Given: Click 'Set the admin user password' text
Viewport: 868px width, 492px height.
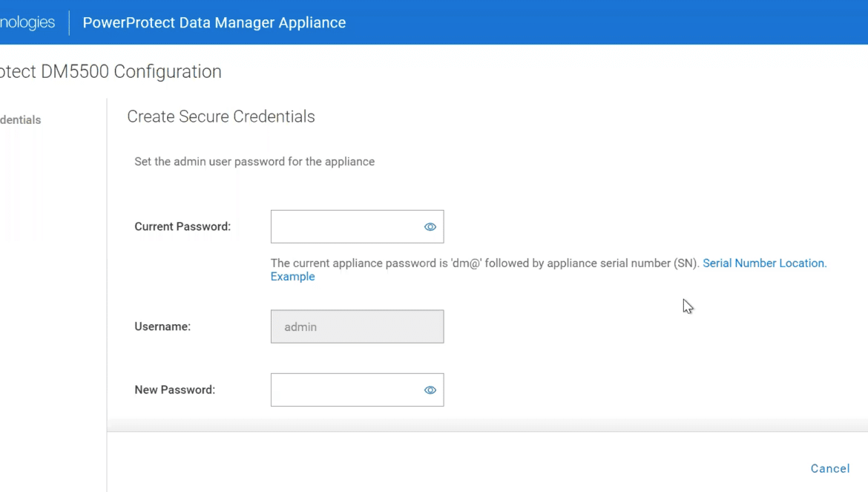Looking at the screenshot, I should pyautogui.click(x=254, y=162).
